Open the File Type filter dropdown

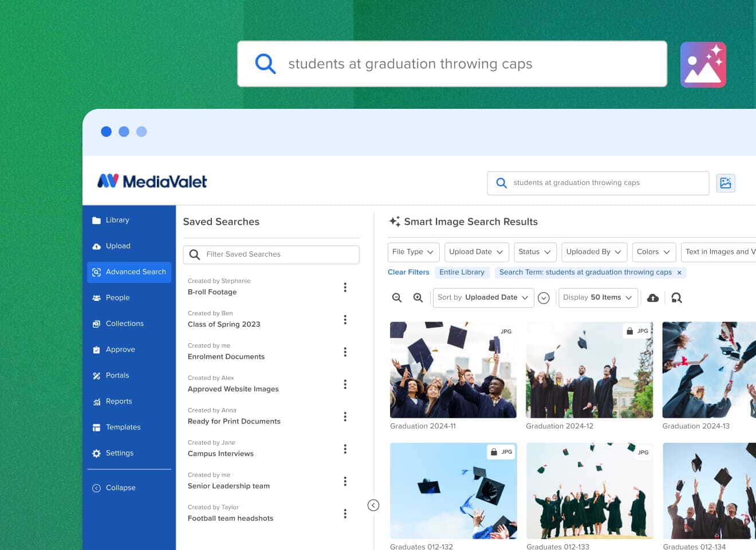(413, 252)
